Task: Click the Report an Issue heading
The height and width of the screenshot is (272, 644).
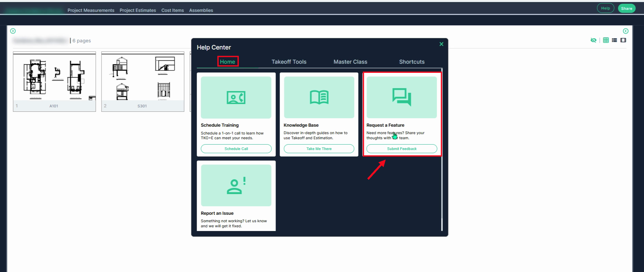Action: click(217, 213)
